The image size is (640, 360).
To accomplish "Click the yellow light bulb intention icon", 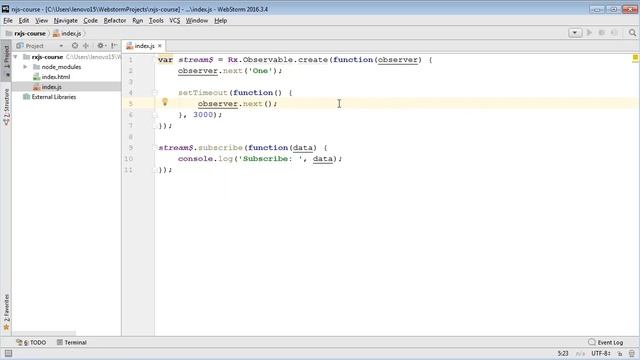I will pyautogui.click(x=165, y=102).
